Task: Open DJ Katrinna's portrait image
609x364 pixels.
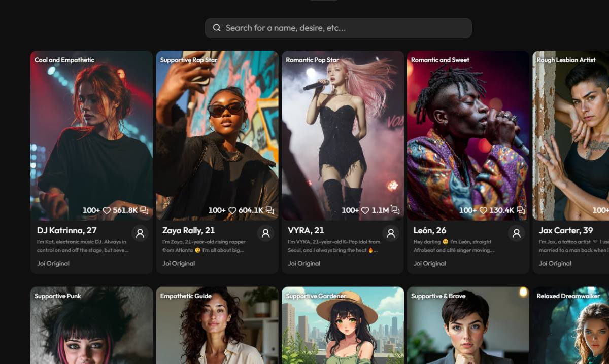Action: tap(91, 135)
